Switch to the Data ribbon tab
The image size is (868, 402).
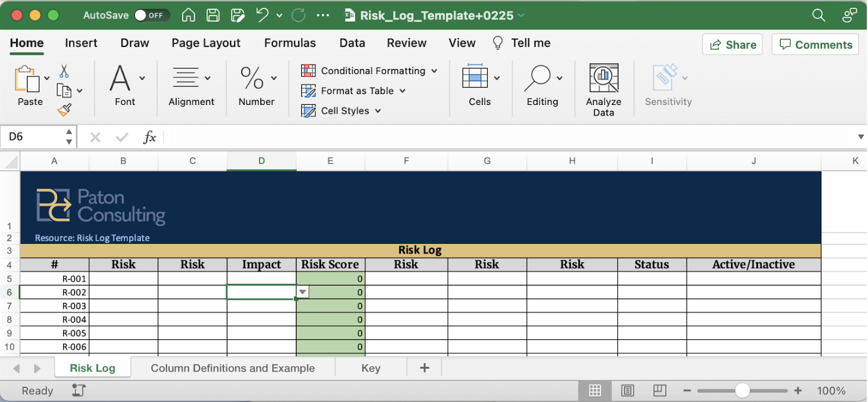tap(352, 43)
